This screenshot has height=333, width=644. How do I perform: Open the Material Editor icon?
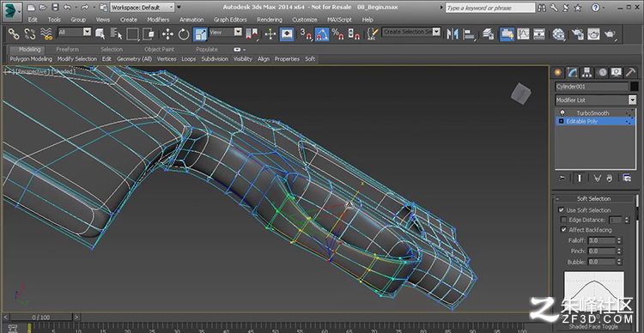click(558, 34)
